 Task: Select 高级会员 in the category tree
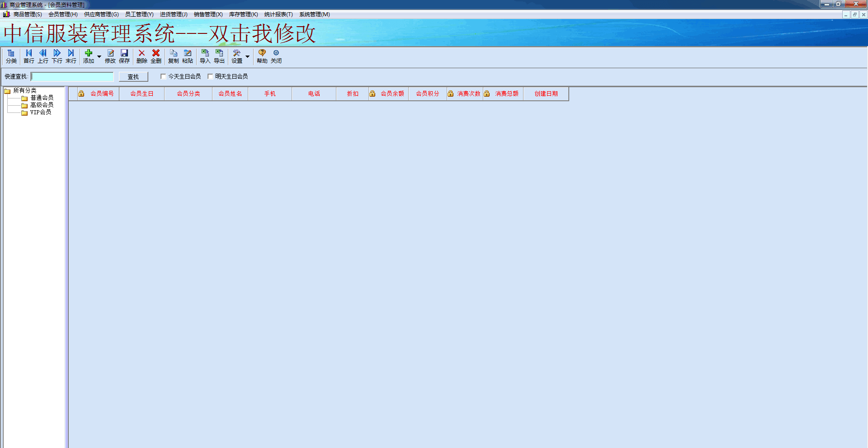(x=42, y=105)
